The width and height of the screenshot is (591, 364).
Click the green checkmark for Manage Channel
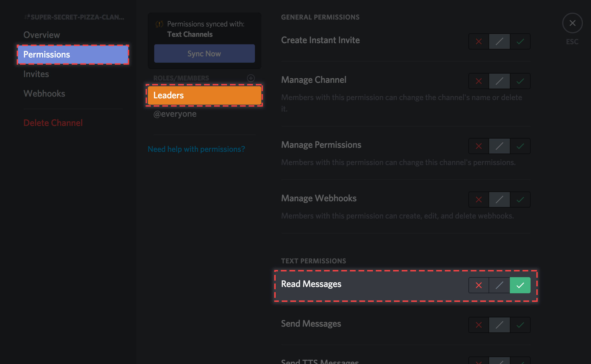(x=520, y=80)
